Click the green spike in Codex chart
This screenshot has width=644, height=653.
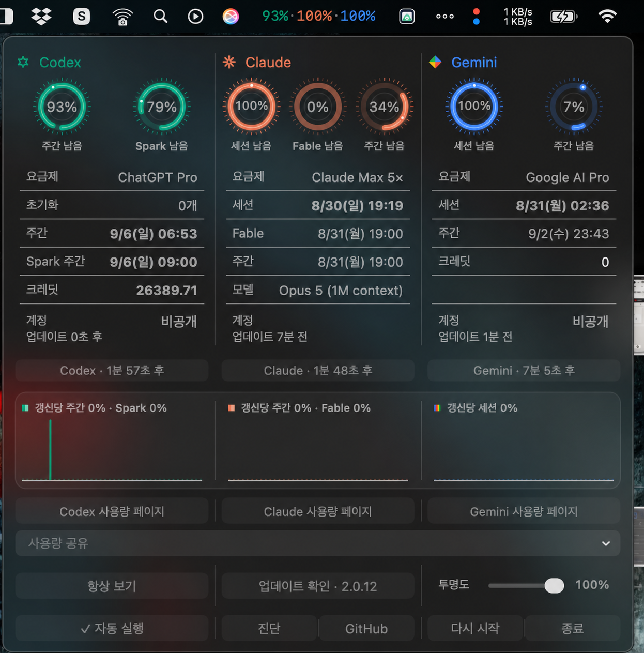[x=50, y=450]
